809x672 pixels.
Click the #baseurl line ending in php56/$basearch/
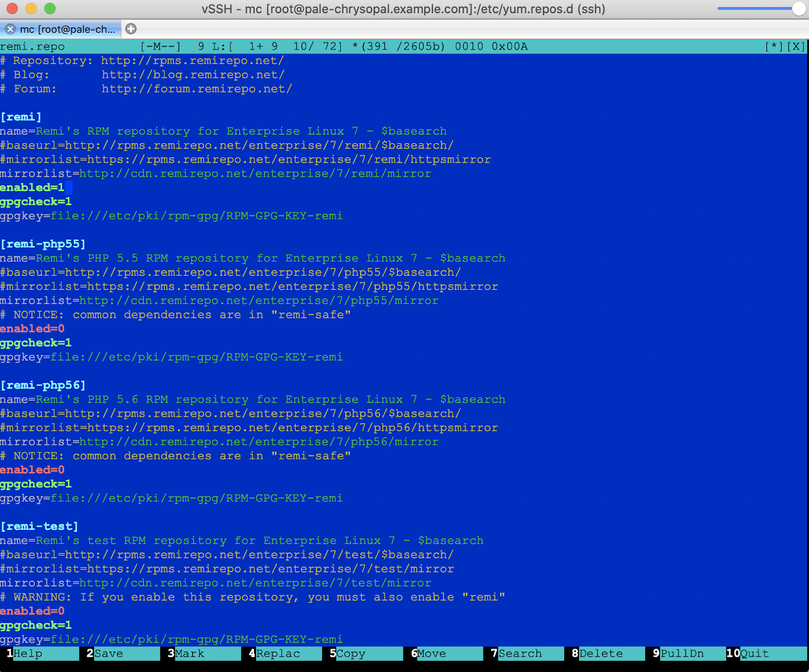click(231, 413)
